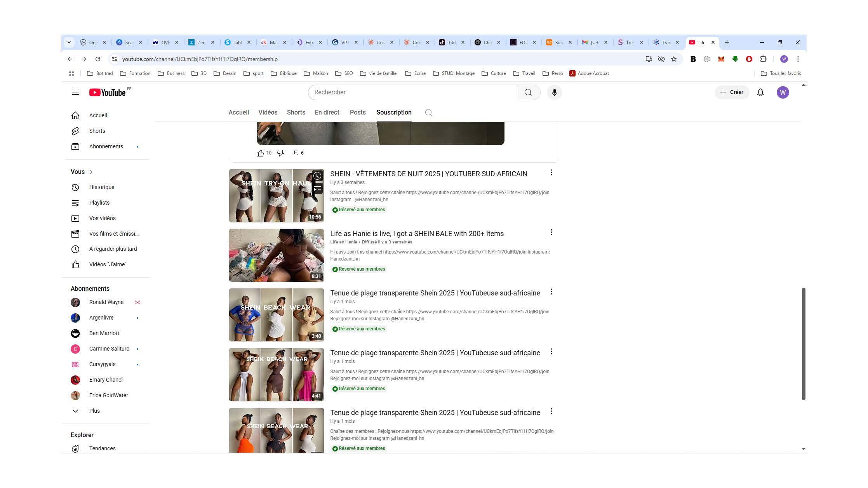Click the voice search microphone icon
Screen dimensions: 868x488
click(x=554, y=92)
